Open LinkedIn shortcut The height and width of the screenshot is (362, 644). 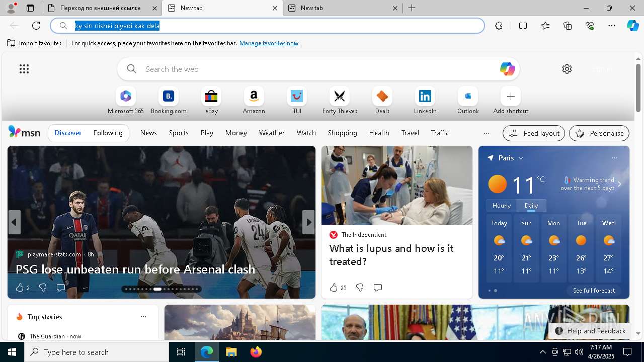pos(425,101)
